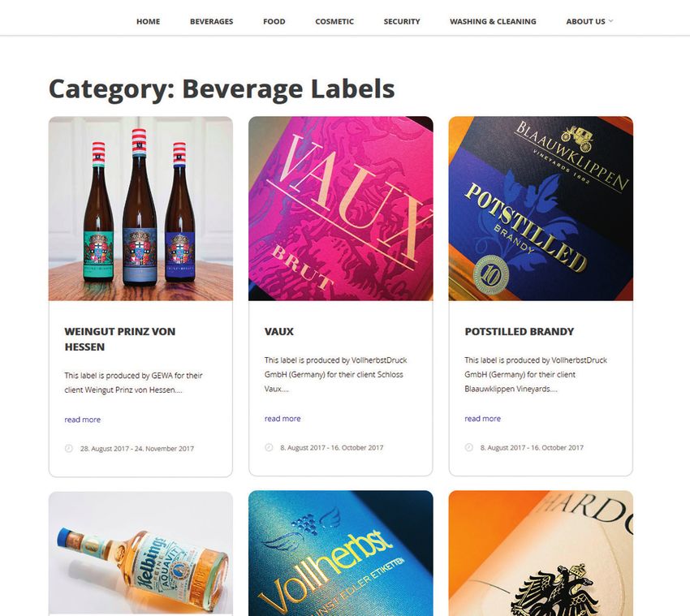Open the Potstilled Brandy heading link
The image size is (690, 616).
[520, 332]
